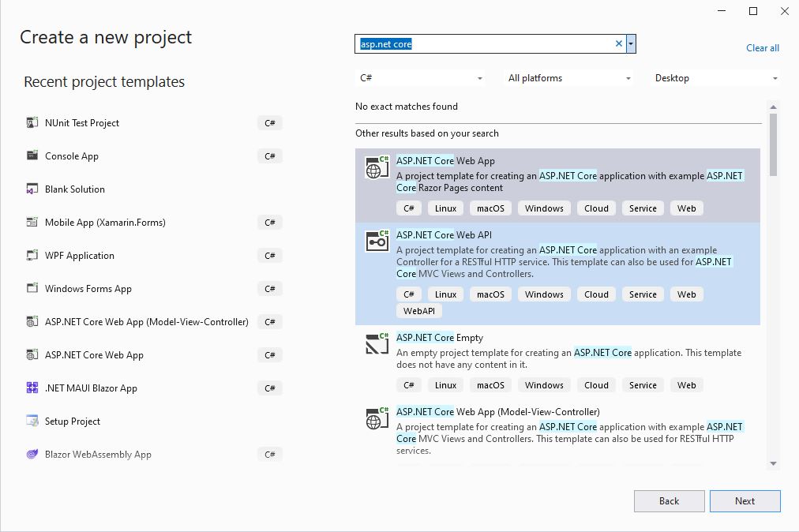Click recent ASP.NET Core Web App (Model-View-Controller) icon
The image size is (799, 532).
[x=32, y=321]
